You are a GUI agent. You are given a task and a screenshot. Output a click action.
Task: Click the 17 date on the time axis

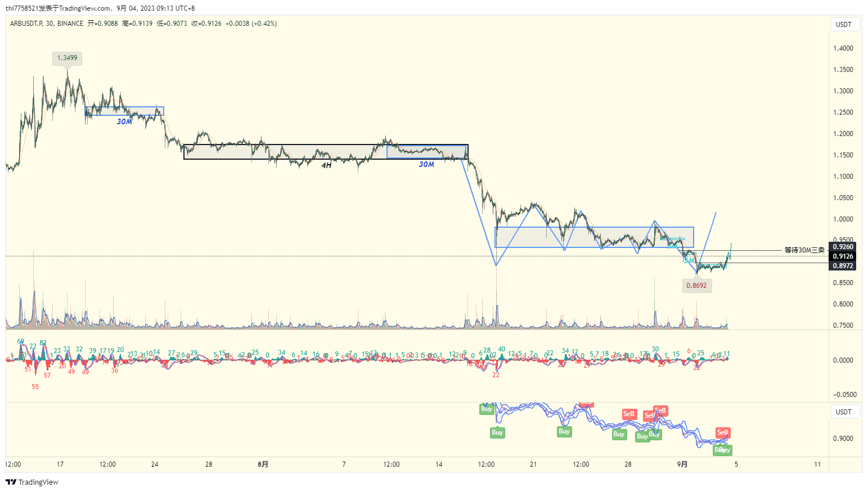(x=60, y=464)
